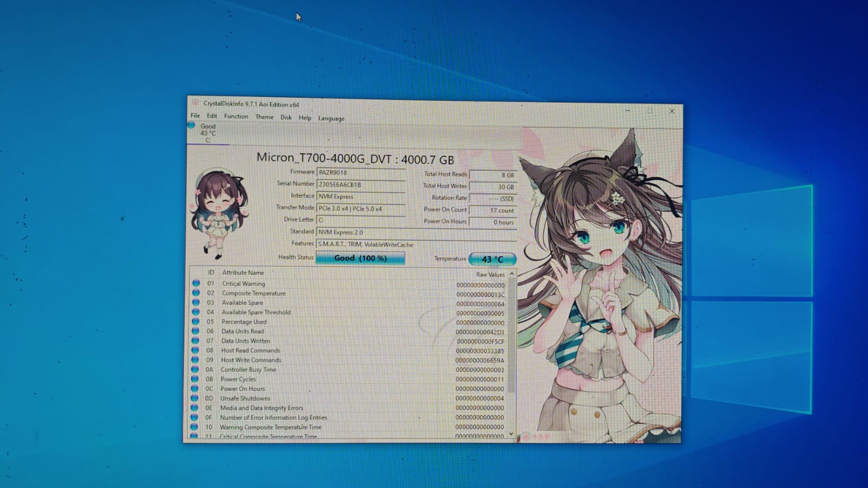Open the Help menu

coord(305,118)
